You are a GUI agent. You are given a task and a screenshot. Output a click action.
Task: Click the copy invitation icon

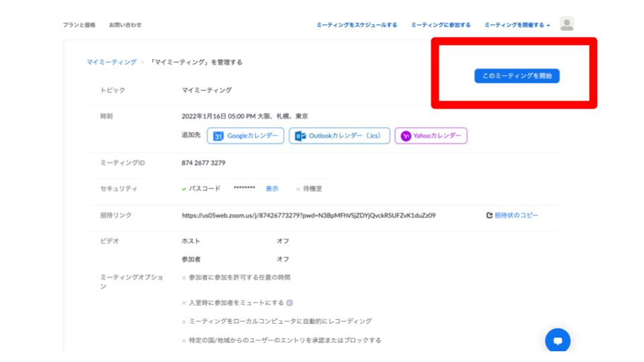[x=489, y=215]
